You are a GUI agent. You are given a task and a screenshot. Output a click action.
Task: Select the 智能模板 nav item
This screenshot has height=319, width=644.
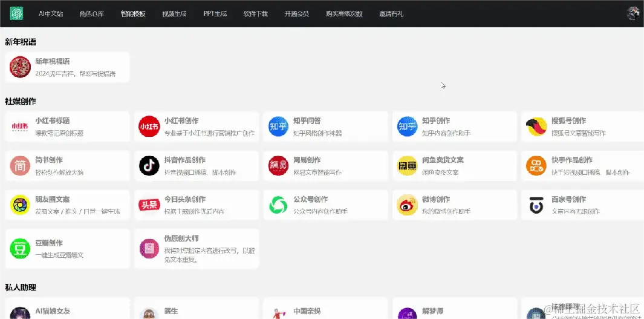(133, 13)
